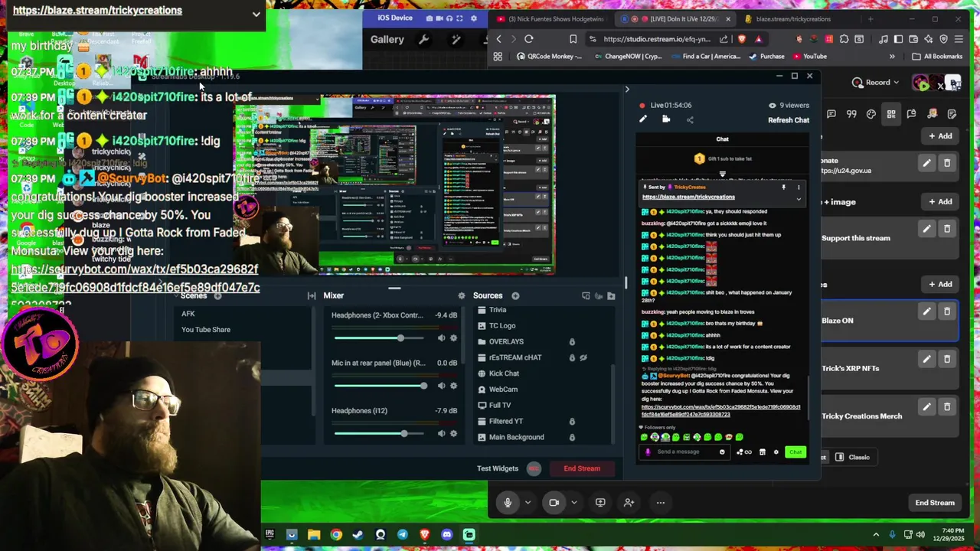980x551 pixels.
Task: Bookmark the current Restream page
Action: 573,39
